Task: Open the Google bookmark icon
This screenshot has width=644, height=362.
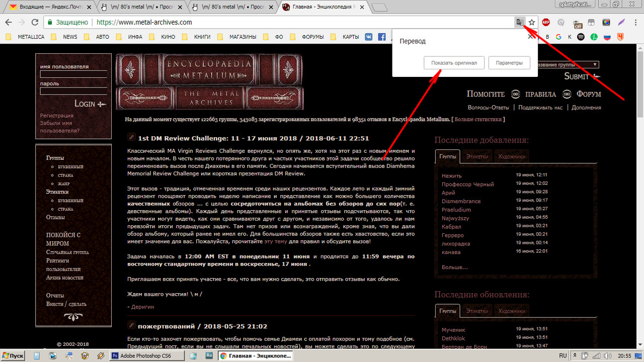Action: pos(558,37)
